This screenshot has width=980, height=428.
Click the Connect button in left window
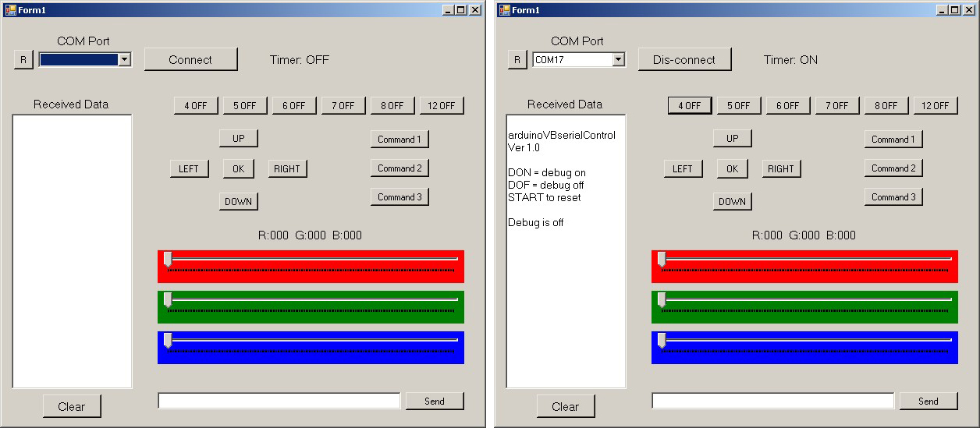pyautogui.click(x=190, y=59)
